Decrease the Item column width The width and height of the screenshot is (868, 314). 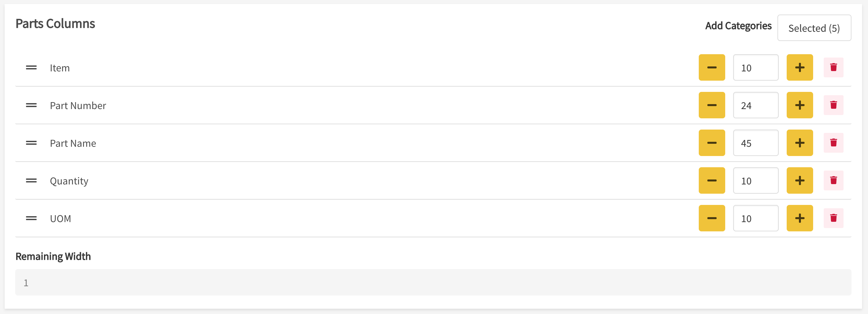(712, 67)
